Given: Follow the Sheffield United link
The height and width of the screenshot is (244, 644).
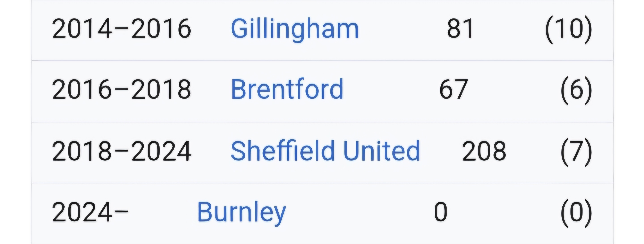Looking at the screenshot, I should pos(325,151).
